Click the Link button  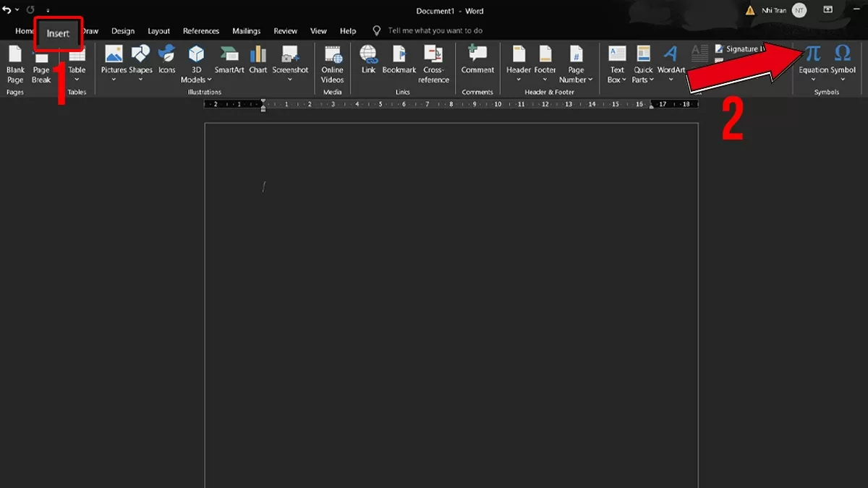[369, 56]
